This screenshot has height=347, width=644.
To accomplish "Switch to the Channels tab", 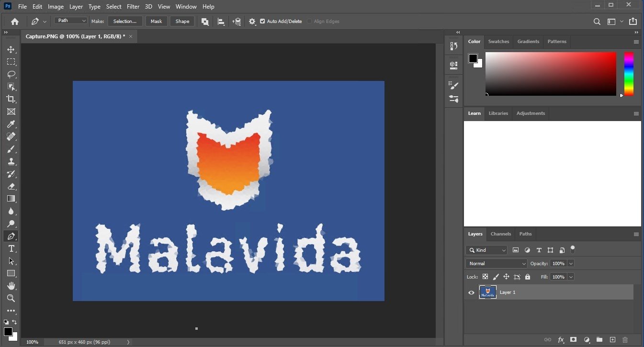I will (x=501, y=234).
